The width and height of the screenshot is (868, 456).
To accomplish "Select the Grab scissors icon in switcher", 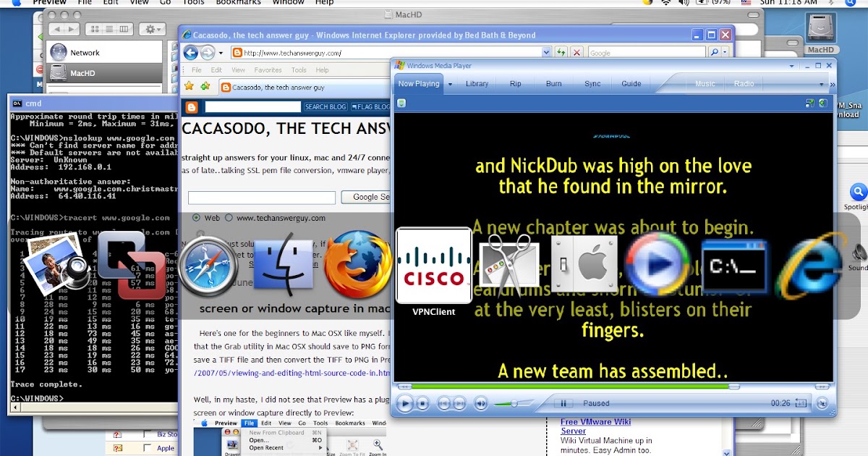I will click(509, 265).
